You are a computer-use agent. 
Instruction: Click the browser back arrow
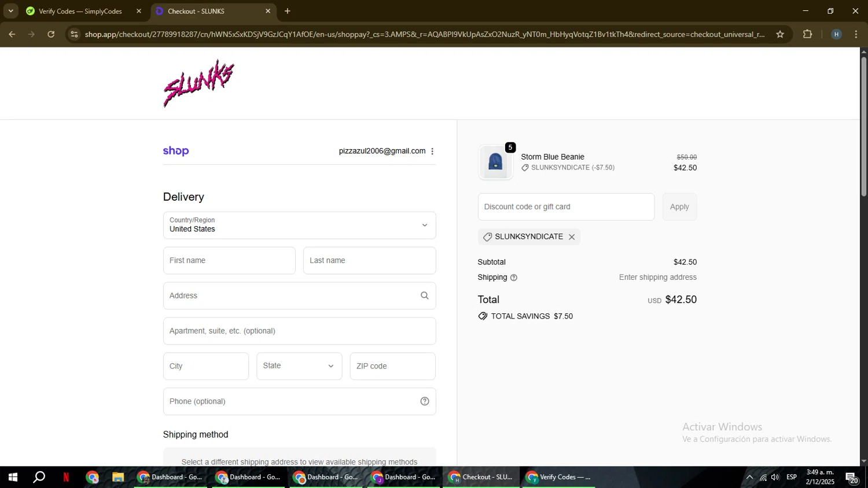12,34
